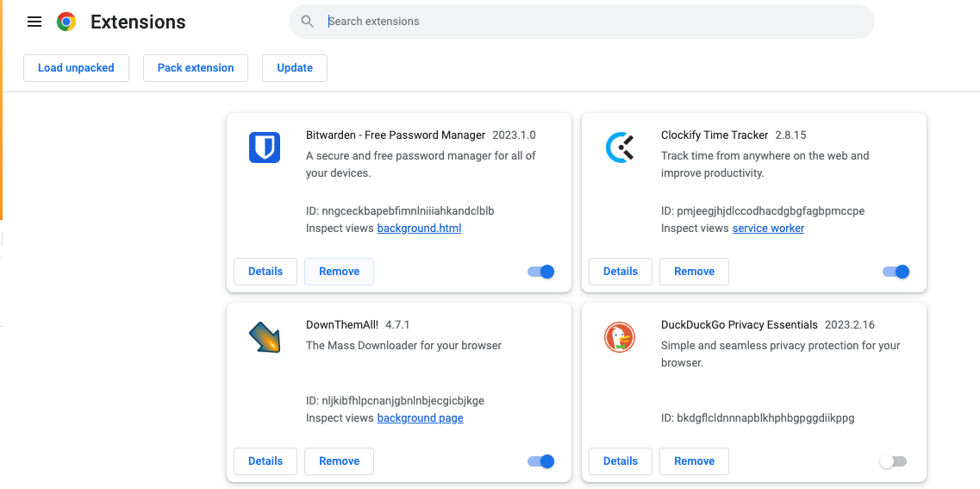
Task: Open the DownThemAll! background page link
Action: [420, 417]
